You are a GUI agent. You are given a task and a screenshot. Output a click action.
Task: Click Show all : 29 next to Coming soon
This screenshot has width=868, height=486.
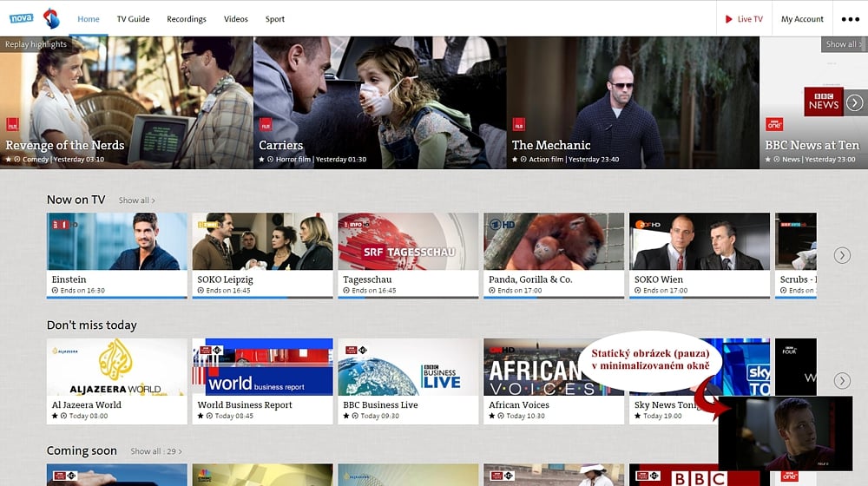[x=156, y=451]
